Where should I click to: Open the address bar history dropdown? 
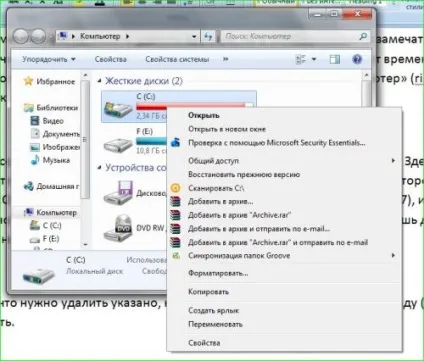(194, 36)
